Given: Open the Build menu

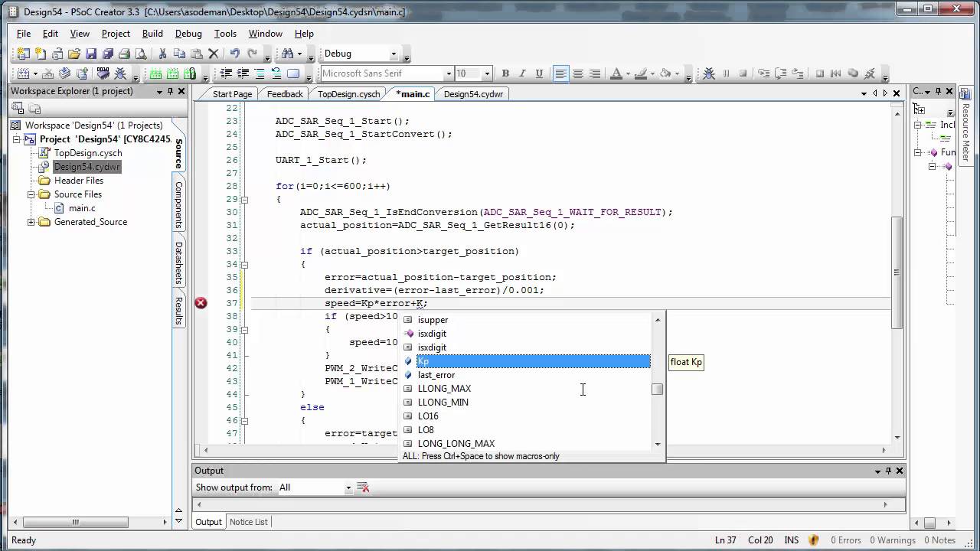Looking at the screenshot, I should point(152,34).
